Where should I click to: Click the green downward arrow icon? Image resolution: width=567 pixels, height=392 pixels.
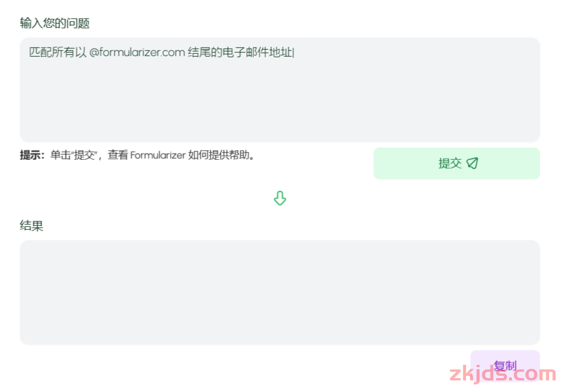tap(280, 199)
